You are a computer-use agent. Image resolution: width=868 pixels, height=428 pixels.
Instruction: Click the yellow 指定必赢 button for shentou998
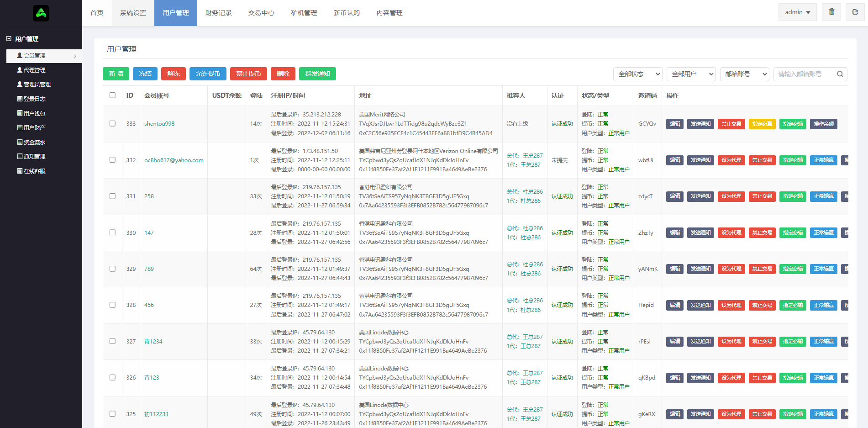pyautogui.click(x=762, y=124)
